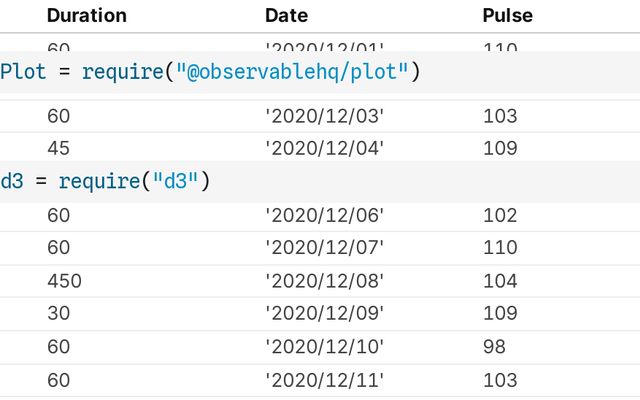Click the Date column header
The width and height of the screenshot is (640, 400).
286,15
